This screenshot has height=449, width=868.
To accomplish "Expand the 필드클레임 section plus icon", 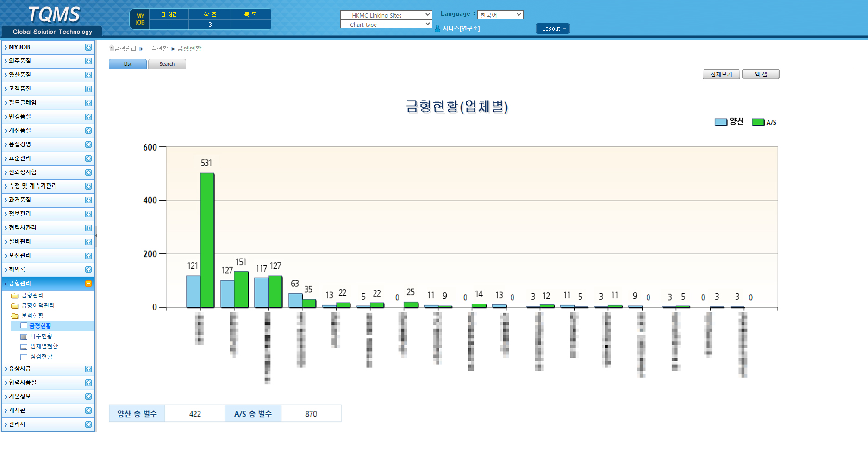I will (88, 103).
